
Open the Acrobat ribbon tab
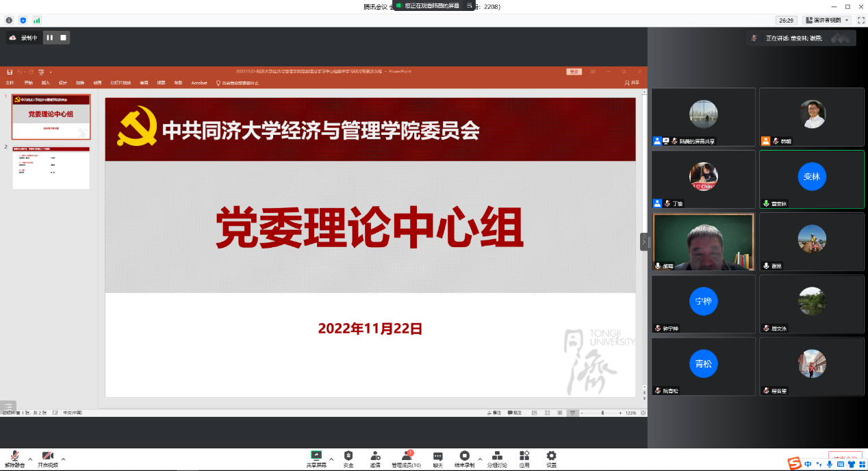pyautogui.click(x=199, y=83)
